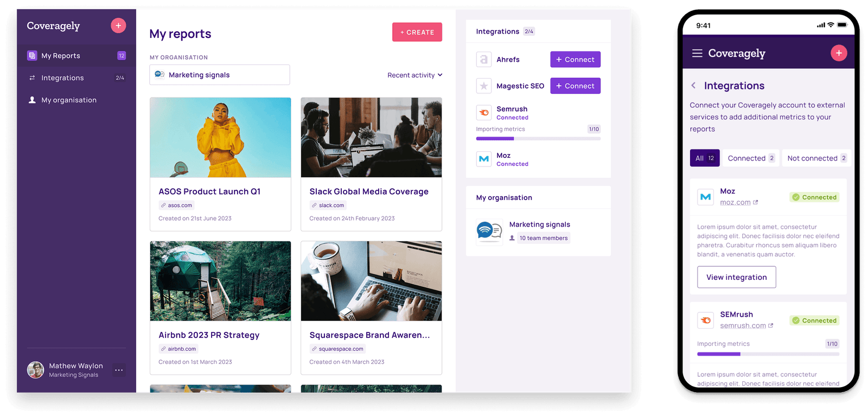The height and width of the screenshot is (417, 868).
Task: Select the Not connected tab on mobile
Action: tap(816, 158)
